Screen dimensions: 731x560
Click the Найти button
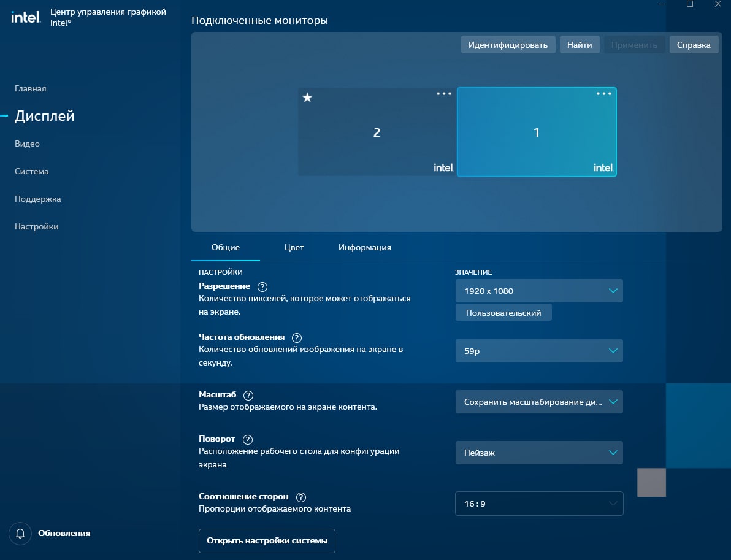580,45
